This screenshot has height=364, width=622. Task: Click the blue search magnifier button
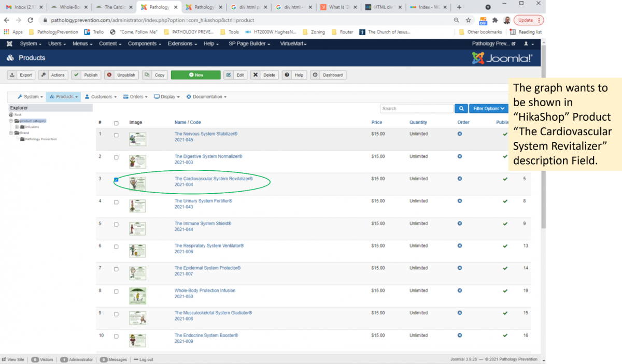pyautogui.click(x=461, y=109)
